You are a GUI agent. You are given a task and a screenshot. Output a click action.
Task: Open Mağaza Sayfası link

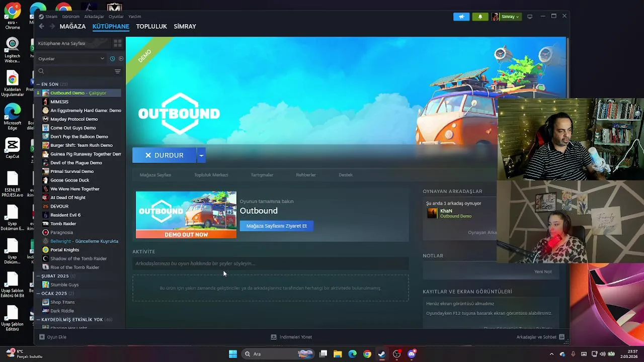coord(155,175)
